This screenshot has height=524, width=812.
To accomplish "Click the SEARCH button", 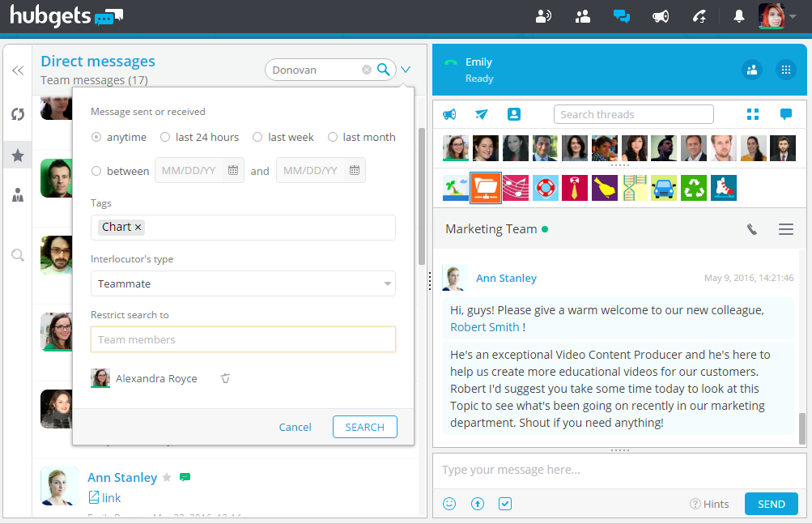I will 364,427.
